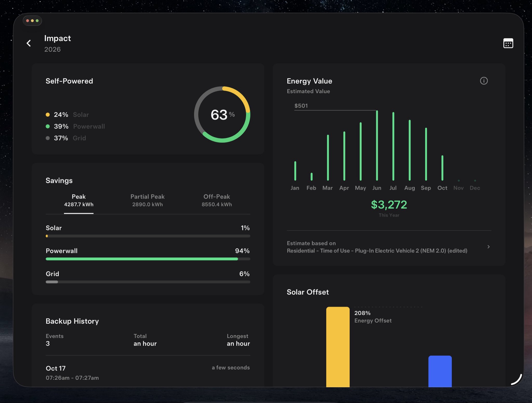Open Residential Time of Use plan details
The width and height of the screenshot is (532, 403).
pos(389,247)
